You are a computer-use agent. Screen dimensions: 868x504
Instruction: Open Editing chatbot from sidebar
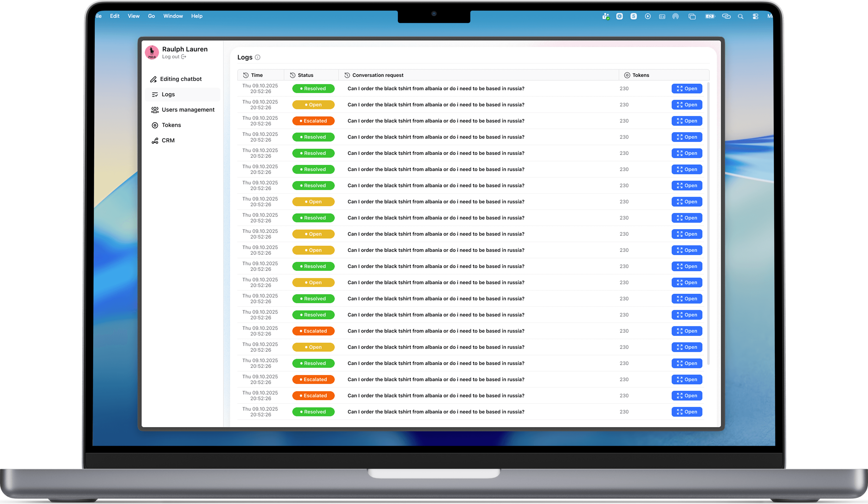[x=181, y=79]
